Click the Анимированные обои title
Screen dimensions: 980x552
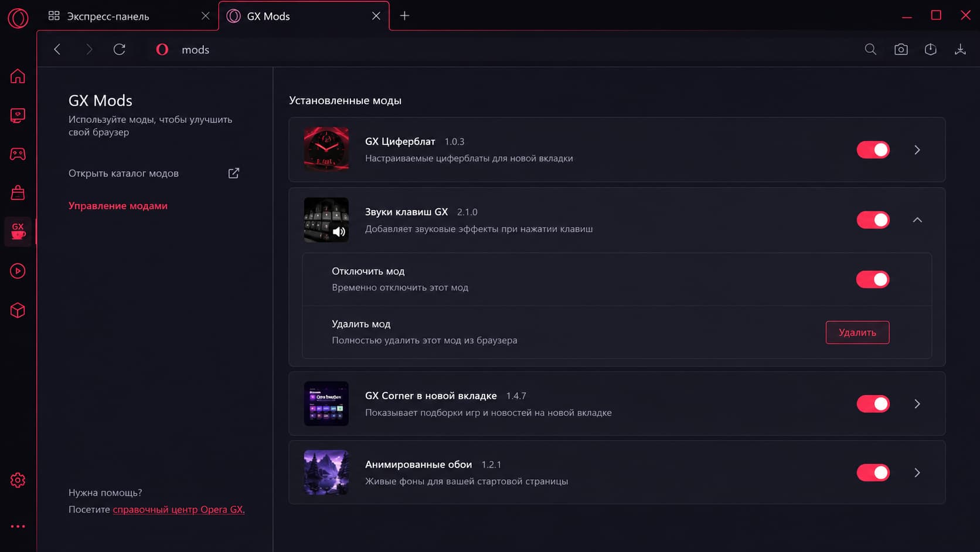[x=418, y=465]
